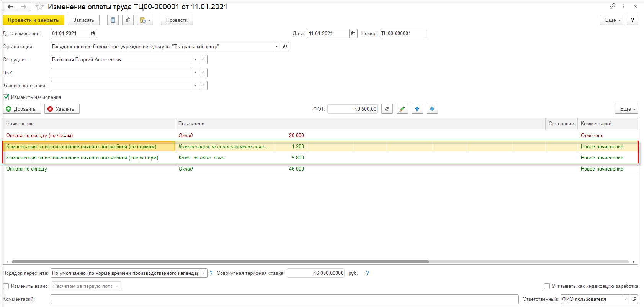Image resolution: width=644 pixels, height=307 pixels.
Task: Open create-based-on dropdown icon
Action: coord(145,20)
